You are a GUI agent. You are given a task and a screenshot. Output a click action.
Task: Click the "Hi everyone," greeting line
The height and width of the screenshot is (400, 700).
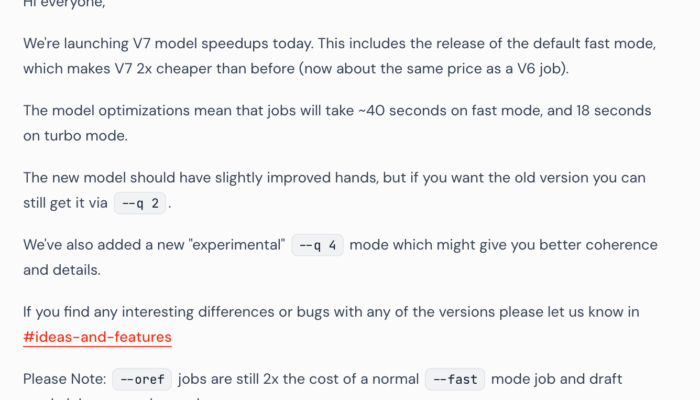coord(64,4)
